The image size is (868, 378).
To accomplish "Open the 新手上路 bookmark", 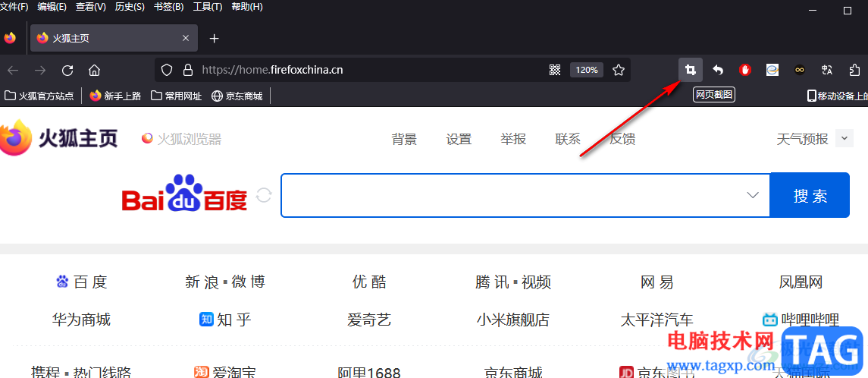I will pyautogui.click(x=116, y=96).
